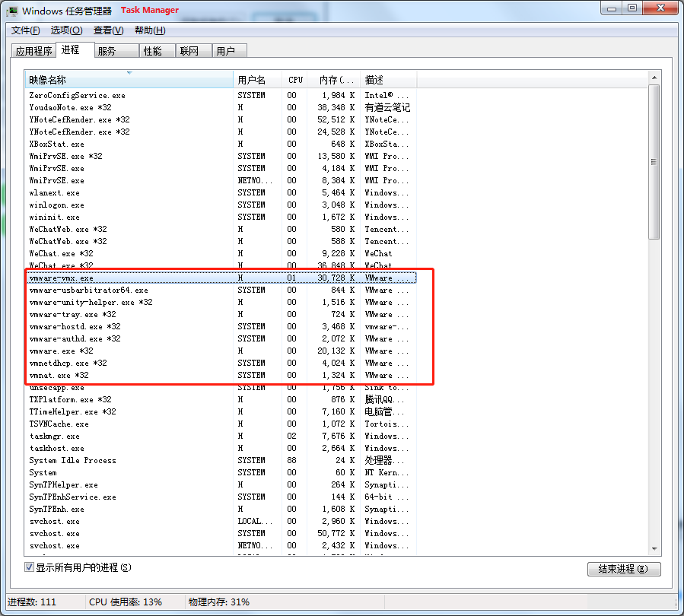Sort by CPU column header

295,80
